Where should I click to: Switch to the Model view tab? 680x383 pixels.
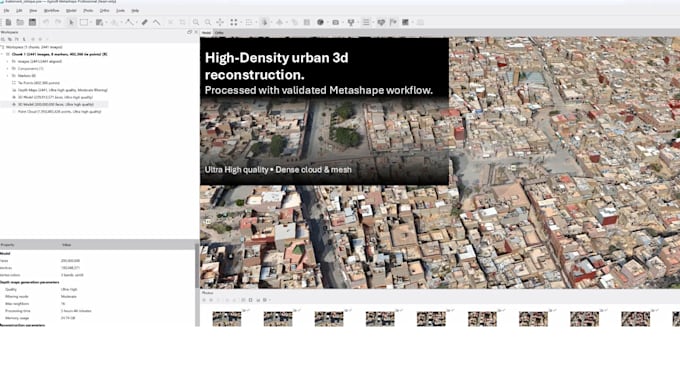click(x=206, y=33)
